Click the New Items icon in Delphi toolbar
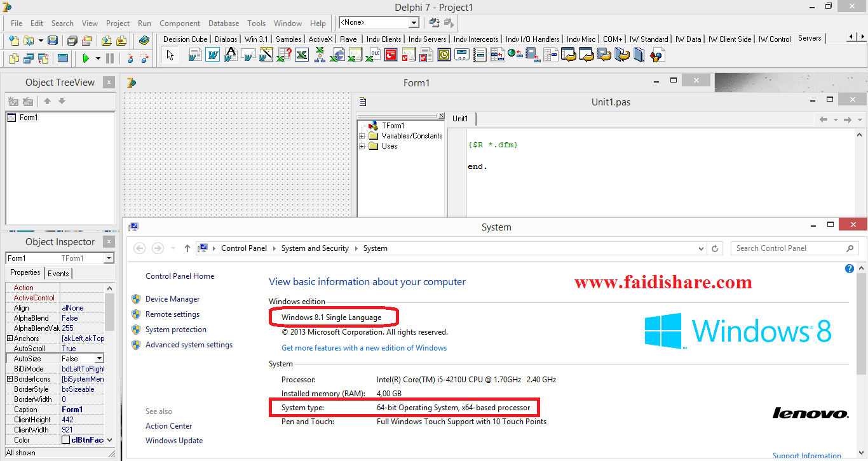The width and height of the screenshot is (868, 461). [13, 41]
